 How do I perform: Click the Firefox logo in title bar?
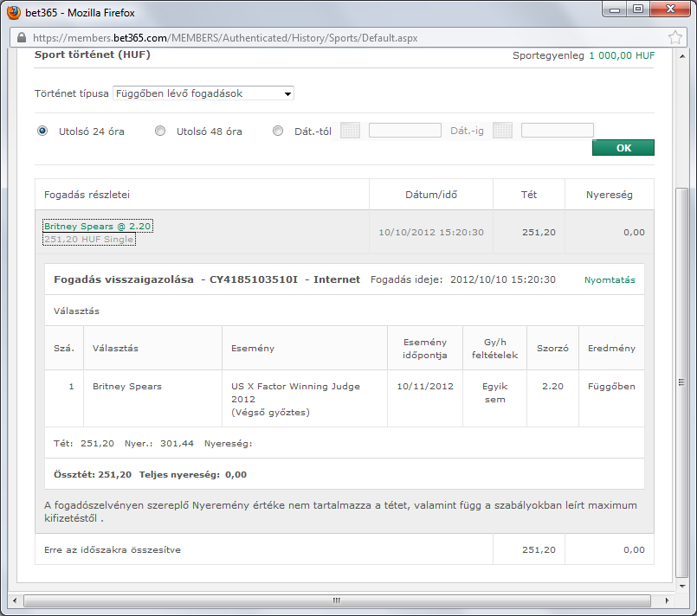coord(13,12)
